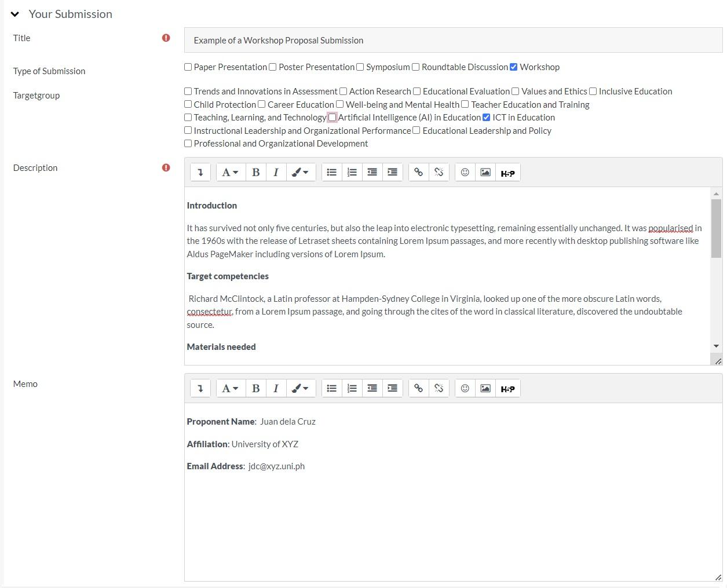This screenshot has width=727, height=588.
Task: Collapse the Your Submission section
Action: [15, 14]
